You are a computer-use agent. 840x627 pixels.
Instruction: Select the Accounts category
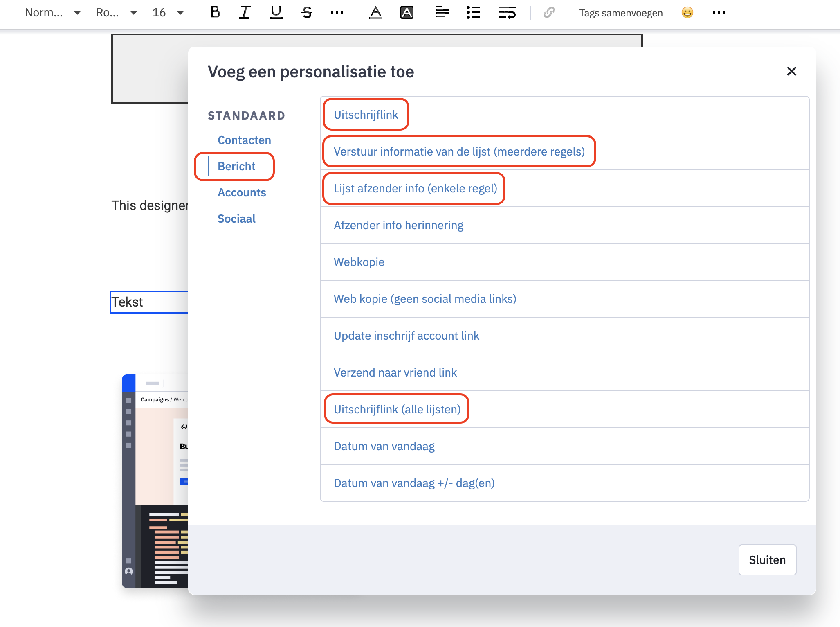242,193
